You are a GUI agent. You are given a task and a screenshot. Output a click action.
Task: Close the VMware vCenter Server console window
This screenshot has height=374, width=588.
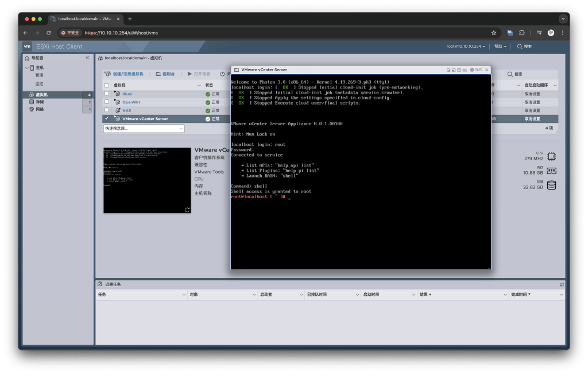487,70
